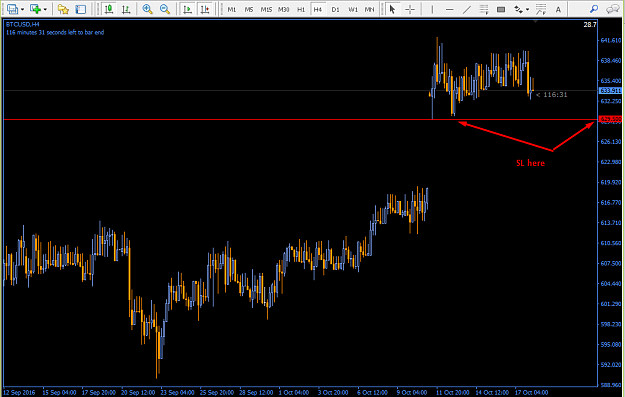Click the red stop-loss horizontal line on chart

tap(301, 119)
